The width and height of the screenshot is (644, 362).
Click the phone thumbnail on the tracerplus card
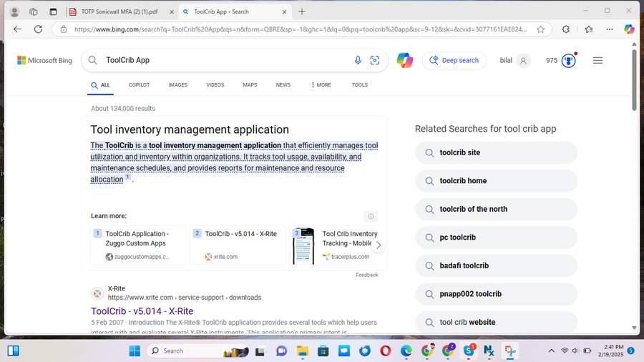coord(303,246)
